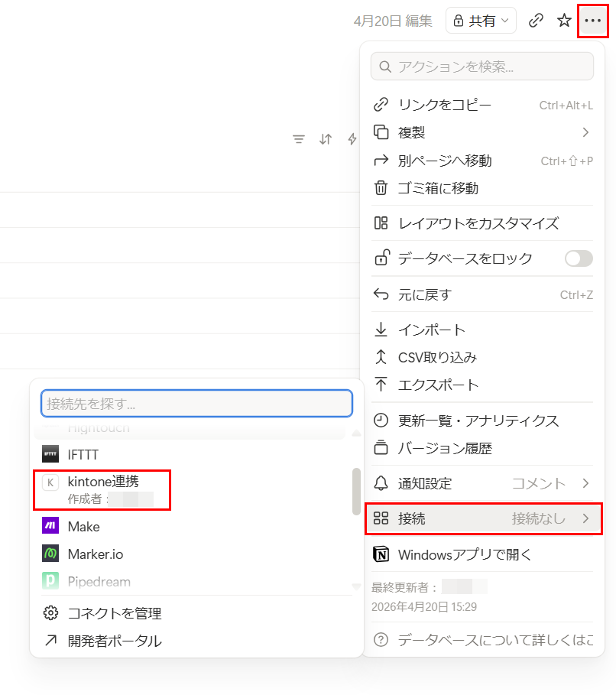Open データベースについて詳しくは link
The width and height of the screenshot is (616, 695).
tap(495, 640)
